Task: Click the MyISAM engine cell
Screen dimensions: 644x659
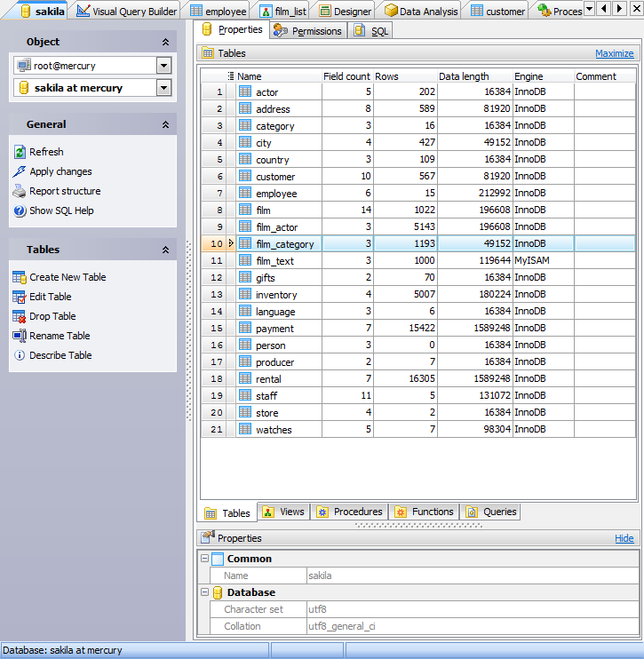Action: coord(543,260)
